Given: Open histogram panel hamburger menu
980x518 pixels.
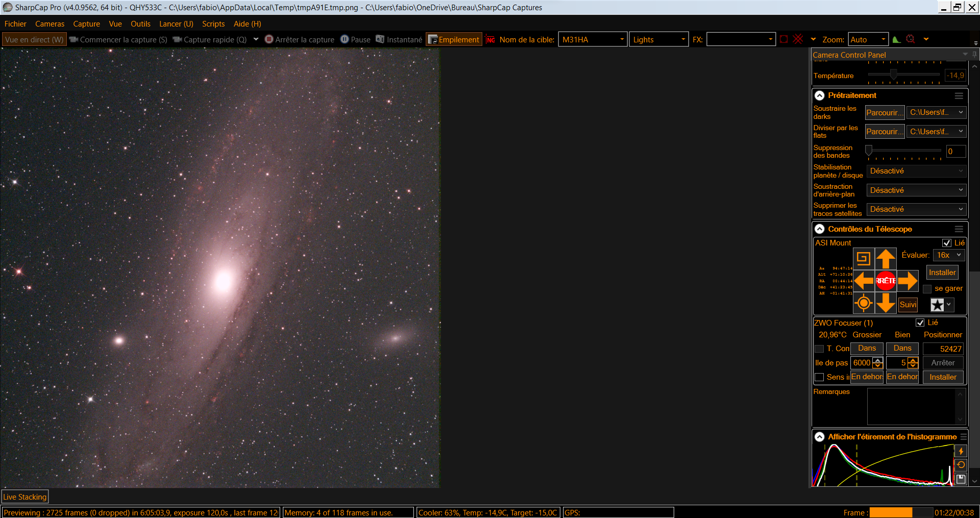Looking at the screenshot, I should tap(964, 437).
